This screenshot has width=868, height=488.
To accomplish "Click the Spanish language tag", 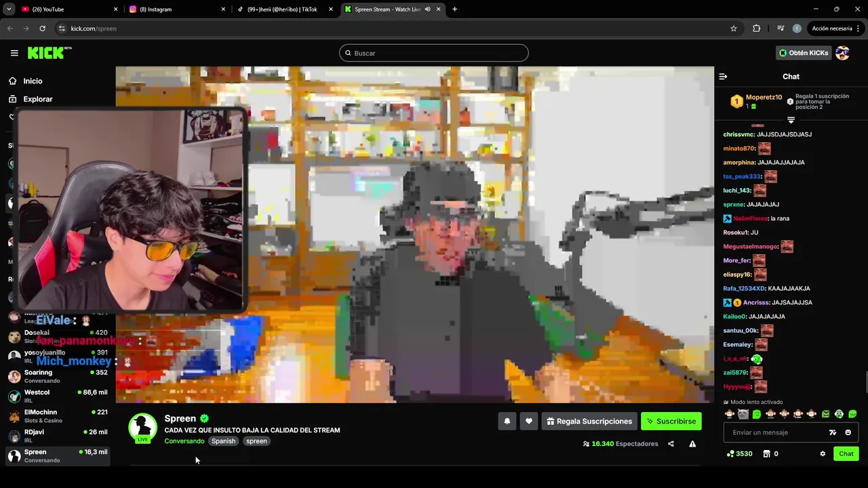I will tap(223, 441).
